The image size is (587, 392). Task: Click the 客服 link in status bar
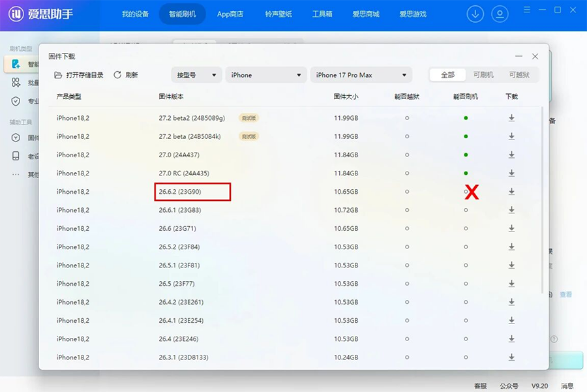(480, 385)
